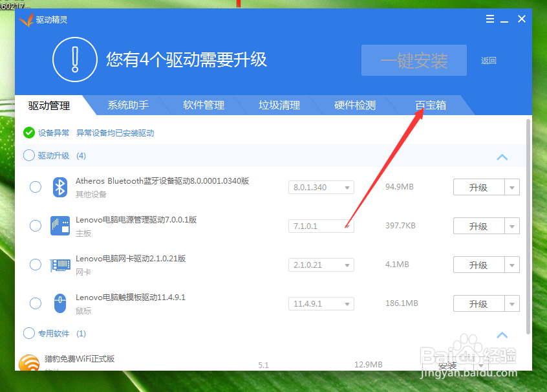Click the 您有4个驱动需要升级 headline
The image size is (547, 392).
(x=187, y=60)
